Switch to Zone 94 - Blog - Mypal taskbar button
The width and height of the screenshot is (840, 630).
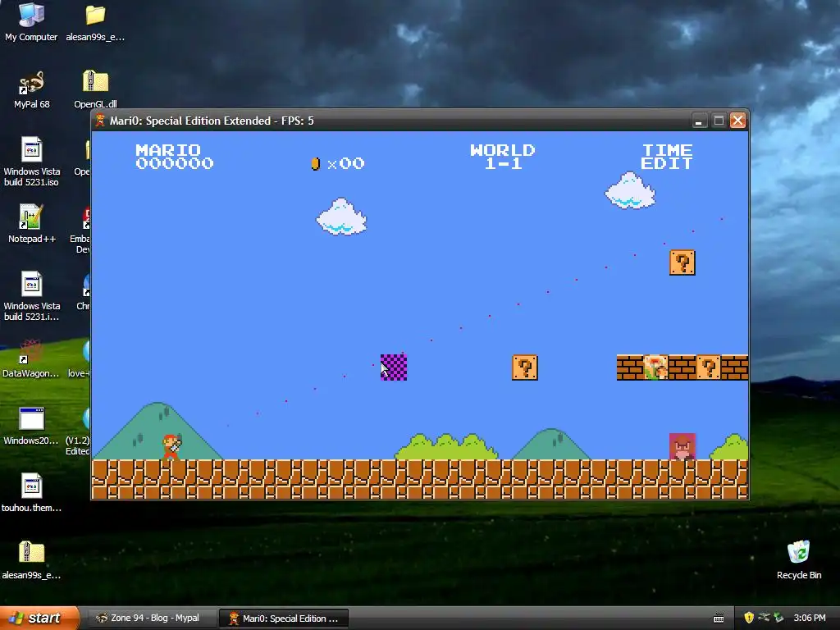tap(151, 619)
